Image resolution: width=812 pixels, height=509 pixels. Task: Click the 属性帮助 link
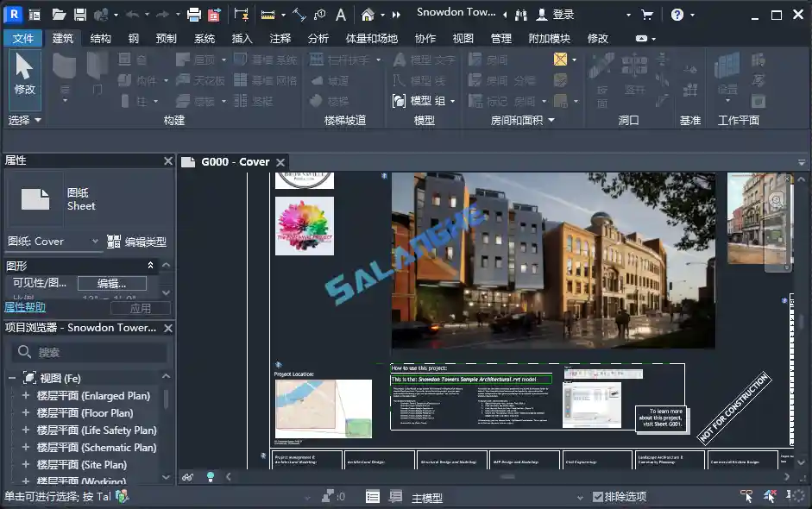pos(24,307)
